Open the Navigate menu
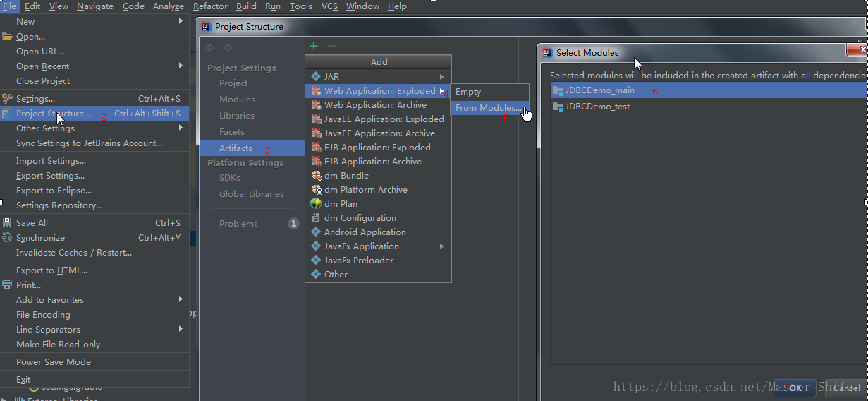The height and width of the screenshot is (401, 868). point(95,6)
